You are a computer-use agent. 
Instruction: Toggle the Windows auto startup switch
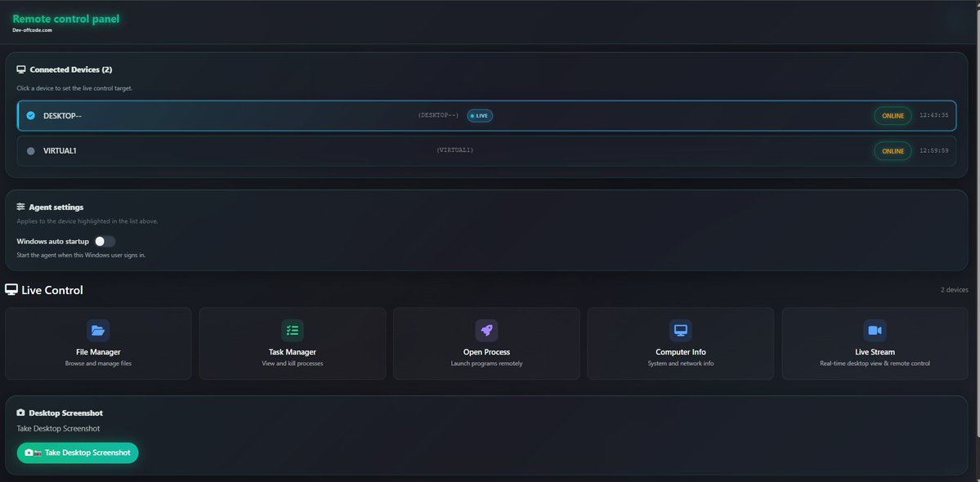105,242
